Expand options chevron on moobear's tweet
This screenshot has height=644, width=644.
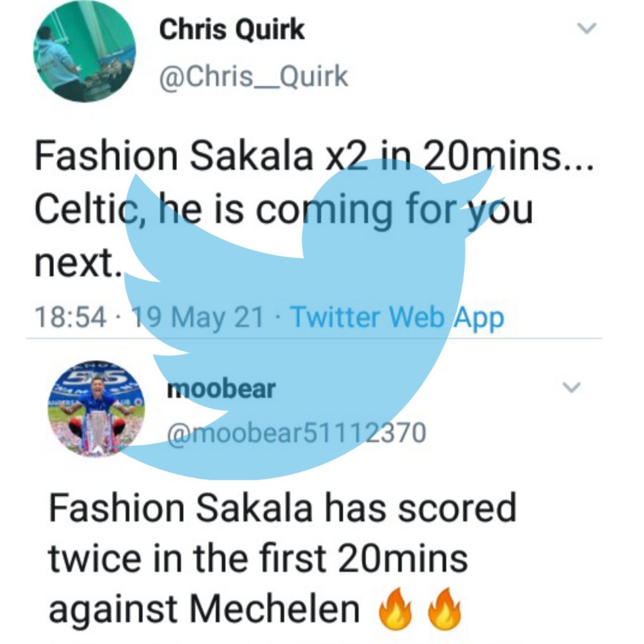[x=571, y=388]
